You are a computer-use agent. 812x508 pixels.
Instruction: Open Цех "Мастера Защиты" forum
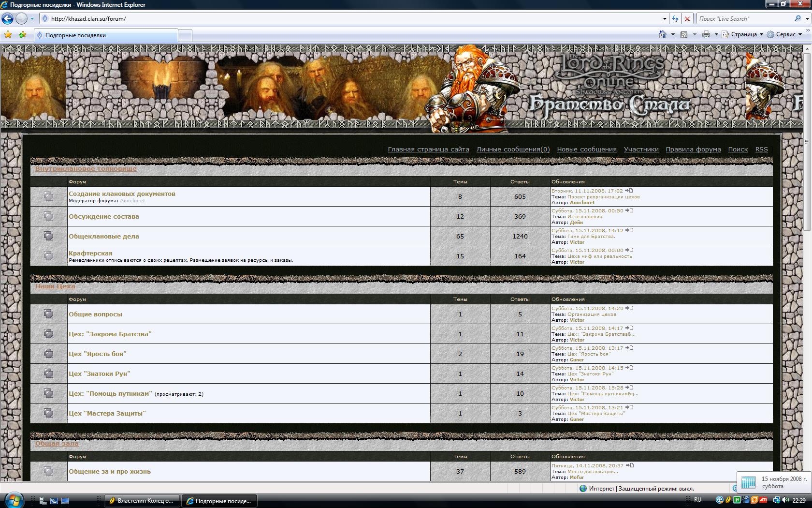click(107, 413)
